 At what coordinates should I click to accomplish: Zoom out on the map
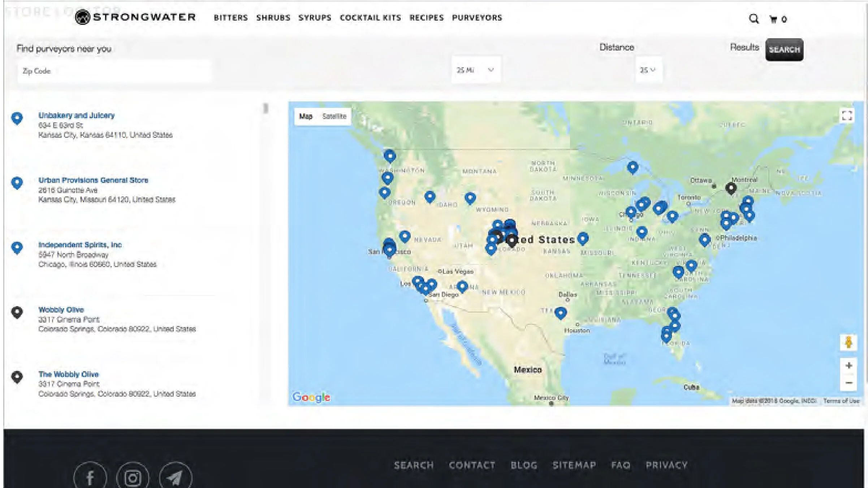848,383
